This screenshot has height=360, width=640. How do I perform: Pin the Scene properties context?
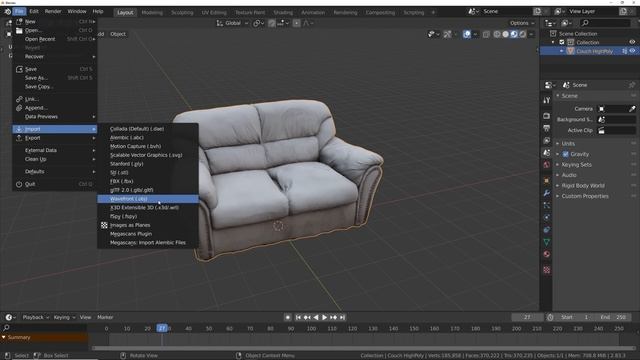tap(632, 85)
